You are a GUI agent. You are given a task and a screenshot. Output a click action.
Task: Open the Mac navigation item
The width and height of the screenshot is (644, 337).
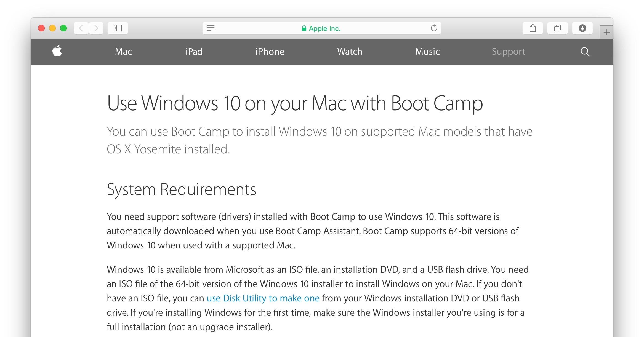click(123, 52)
